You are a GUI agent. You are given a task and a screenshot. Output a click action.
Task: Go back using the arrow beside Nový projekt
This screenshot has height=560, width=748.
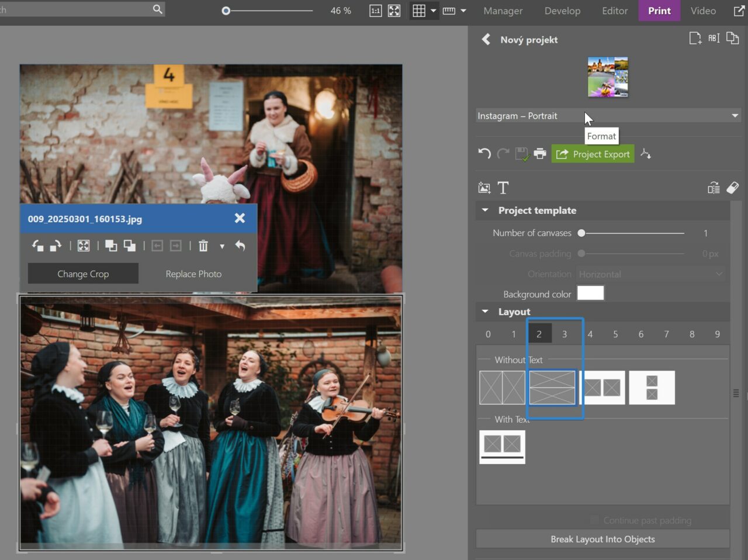486,40
